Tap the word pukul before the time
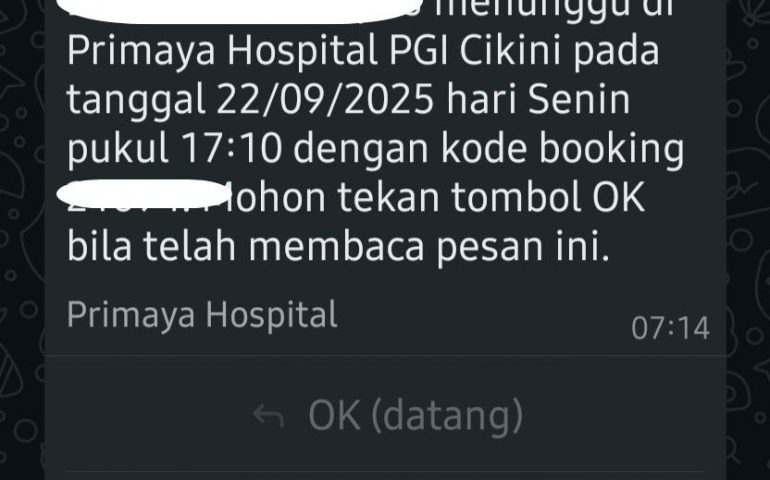The height and width of the screenshot is (480, 770). 118,150
